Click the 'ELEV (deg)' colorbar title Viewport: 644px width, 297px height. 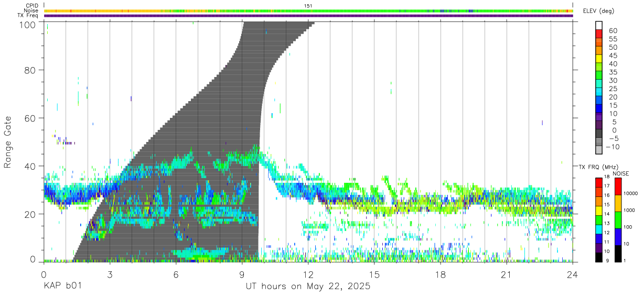[598, 11]
